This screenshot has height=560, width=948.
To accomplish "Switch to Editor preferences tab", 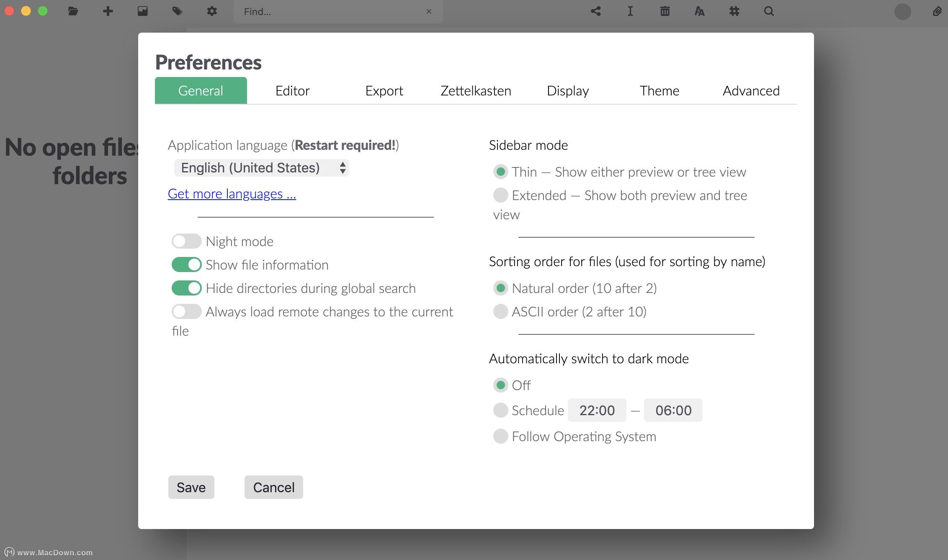I will [x=293, y=90].
